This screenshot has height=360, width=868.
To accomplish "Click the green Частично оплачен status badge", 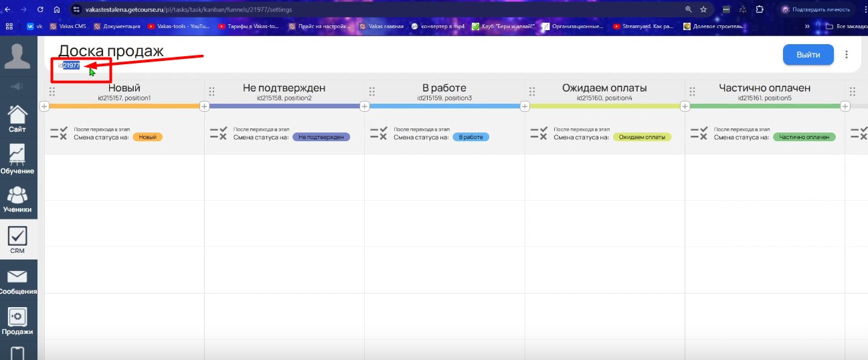I will (x=804, y=137).
